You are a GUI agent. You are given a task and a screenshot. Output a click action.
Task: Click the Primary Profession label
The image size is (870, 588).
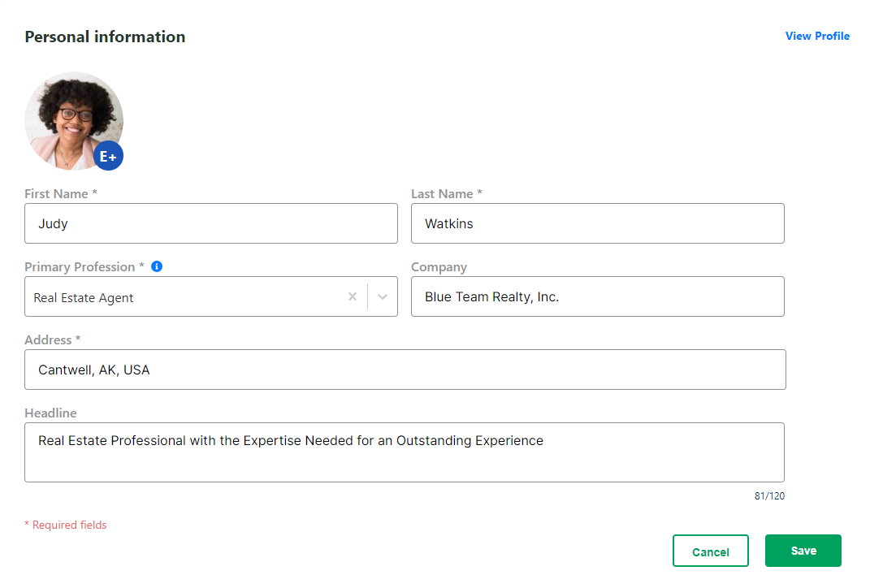[84, 267]
